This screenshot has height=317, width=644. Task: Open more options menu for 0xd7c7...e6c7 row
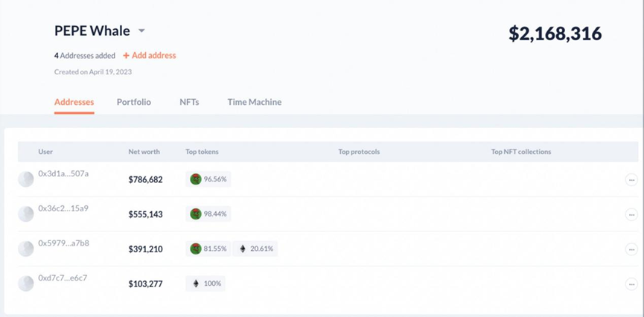(x=631, y=284)
